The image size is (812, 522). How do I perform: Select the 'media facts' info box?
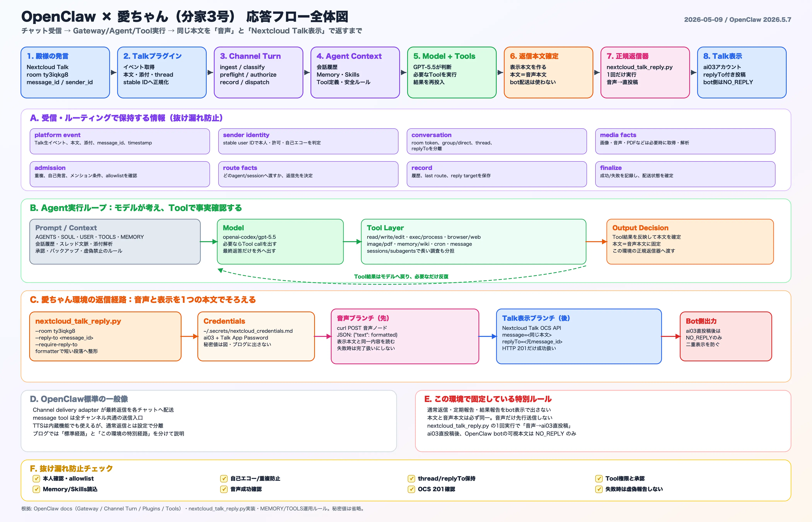685,141
